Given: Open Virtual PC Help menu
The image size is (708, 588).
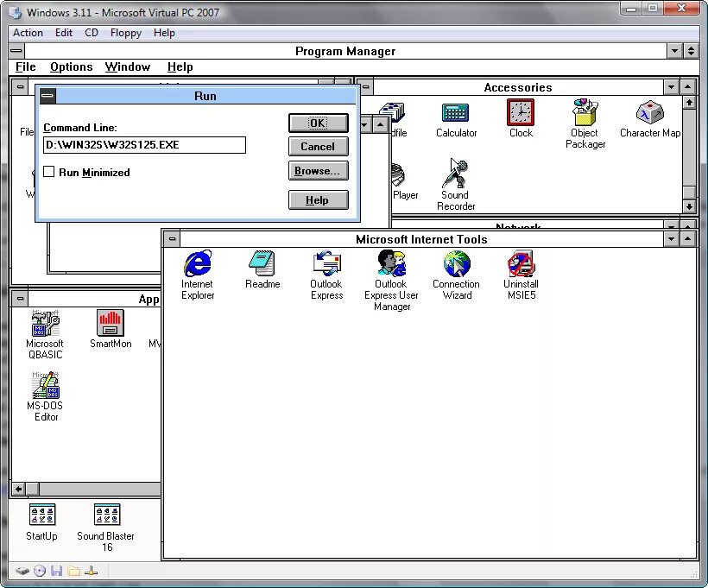Looking at the screenshot, I should tap(164, 33).
